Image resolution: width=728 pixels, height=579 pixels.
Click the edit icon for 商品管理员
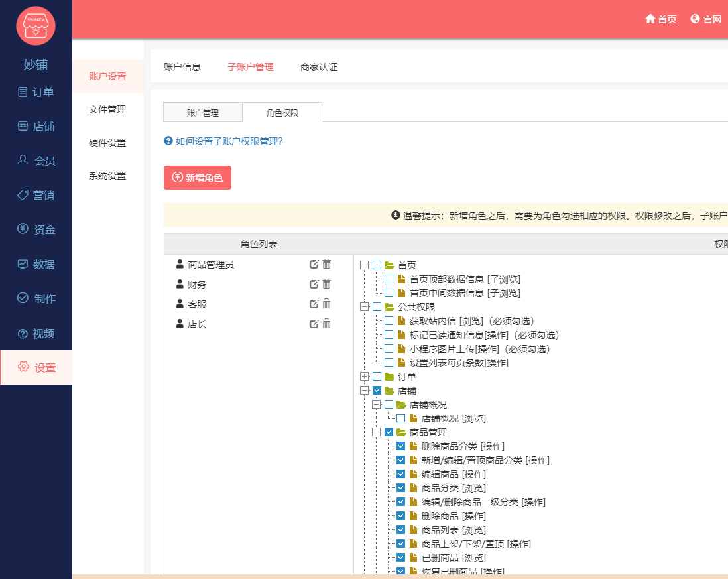click(x=314, y=264)
